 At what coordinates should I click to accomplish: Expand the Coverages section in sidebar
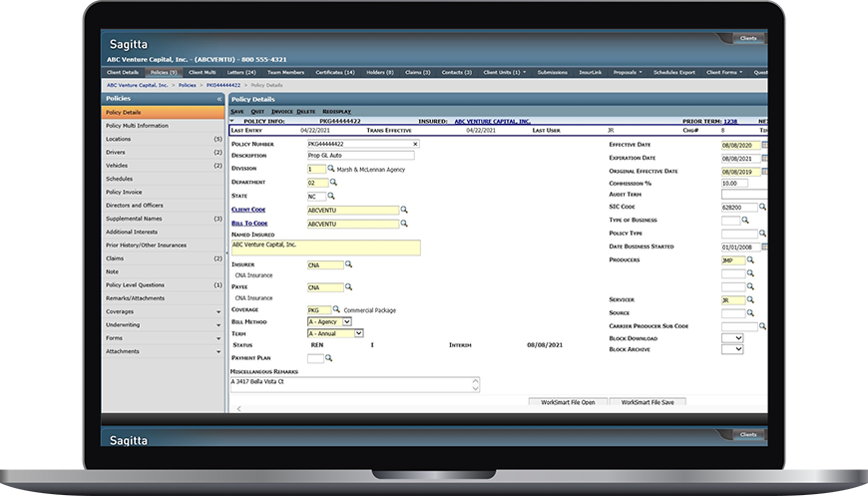tap(218, 311)
